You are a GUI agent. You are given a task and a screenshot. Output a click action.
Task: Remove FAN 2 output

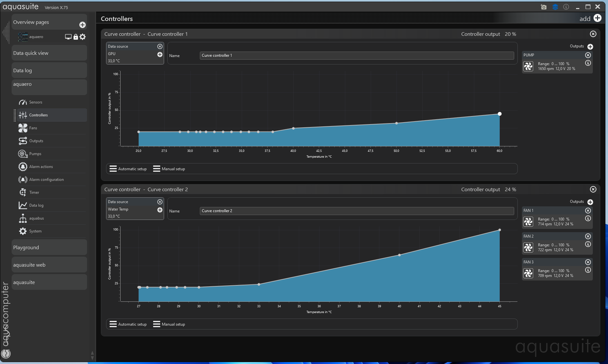588,236
